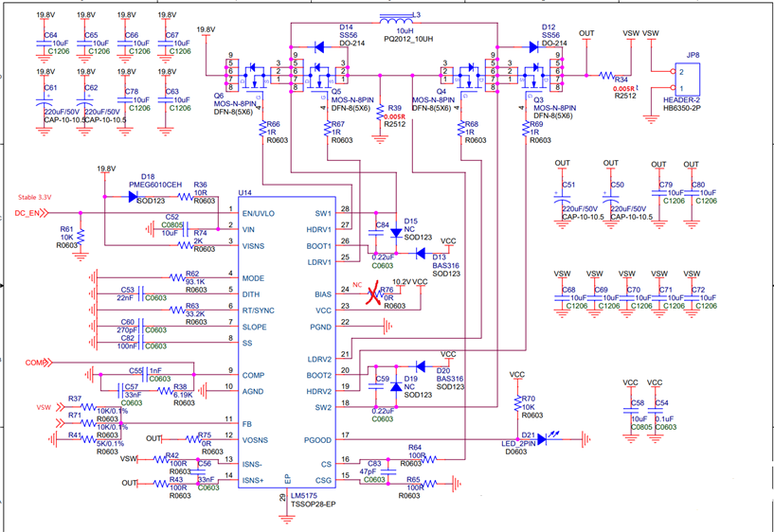Select the DITH pin label
This screenshot has height=532, width=774.
pyautogui.click(x=251, y=294)
